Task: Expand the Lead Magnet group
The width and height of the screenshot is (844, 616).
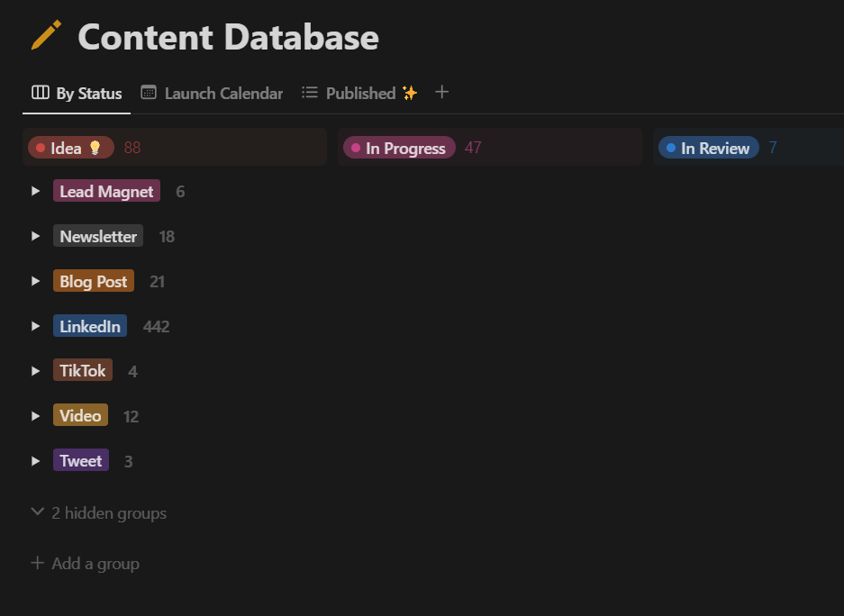Action: 35,191
